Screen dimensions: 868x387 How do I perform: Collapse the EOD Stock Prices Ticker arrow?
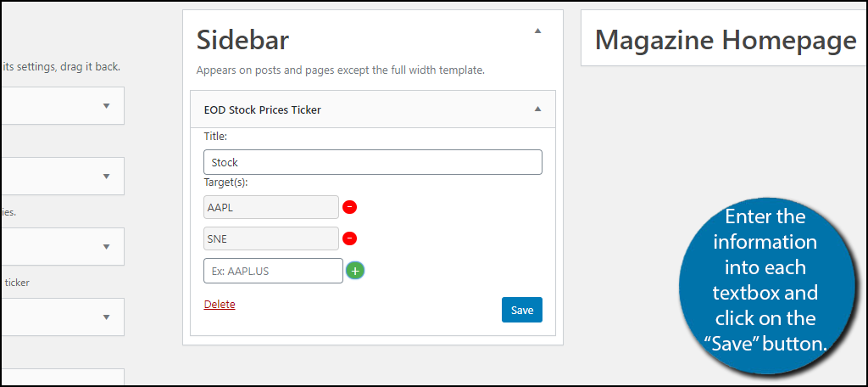tap(537, 109)
